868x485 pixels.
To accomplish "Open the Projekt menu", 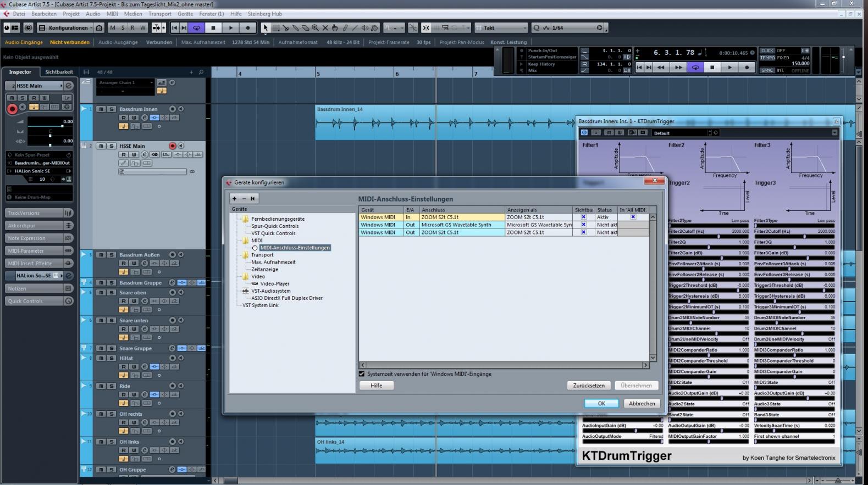I will tap(71, 14).
